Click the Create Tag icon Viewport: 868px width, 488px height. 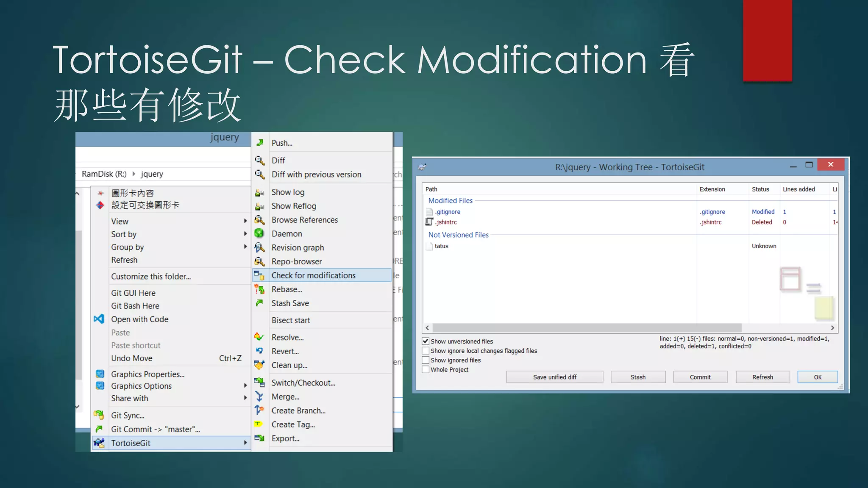coord(258,424)
